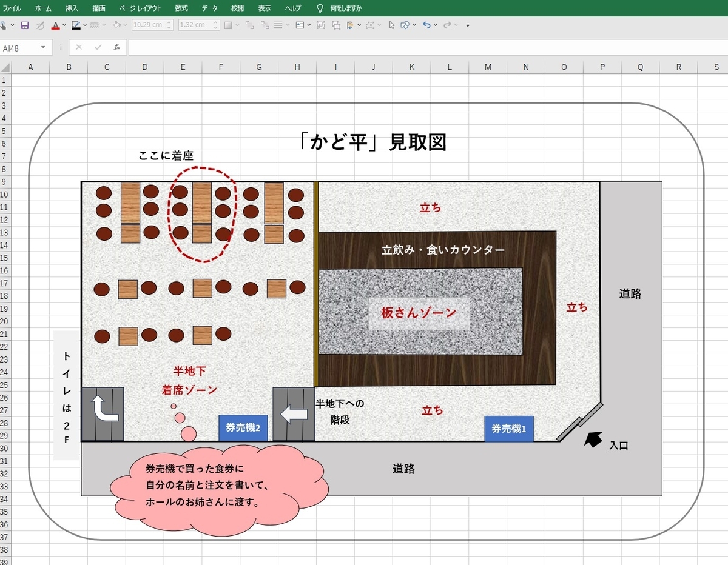Open the ページ レイアウト tab
The width and height of the screenshot is (728, 565).
click(140, 8)
